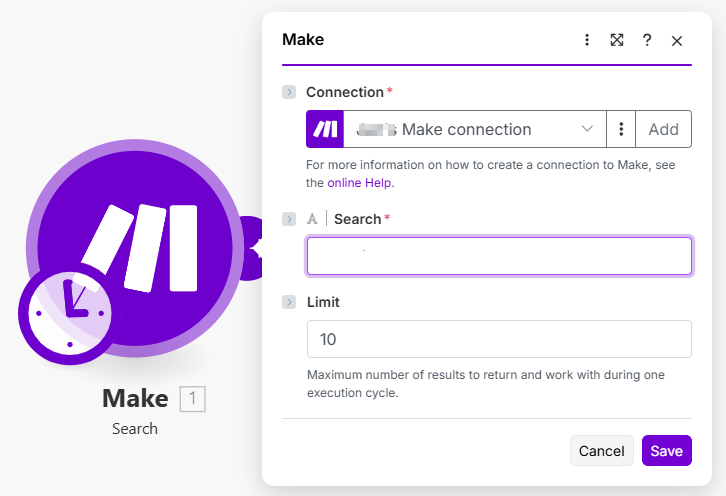The height and width of the screenshot is (496, 726).
Task: Click the text type 'A' icon
Action: [313, 219]
